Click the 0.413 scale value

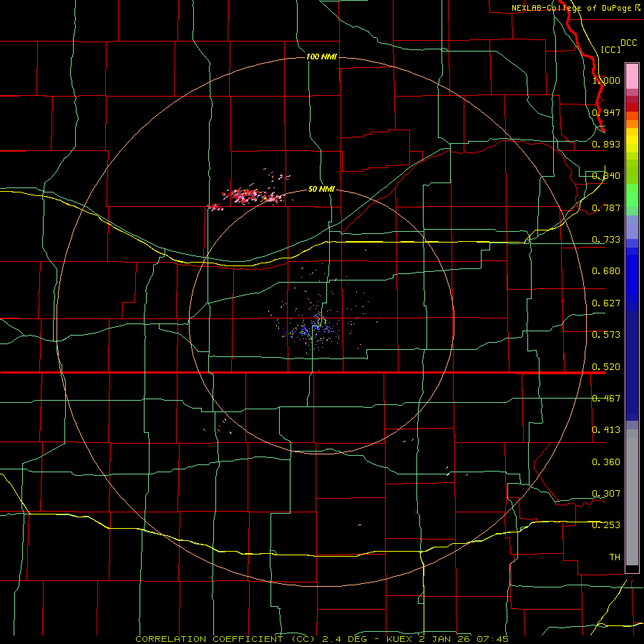click(x=606, y=430)
